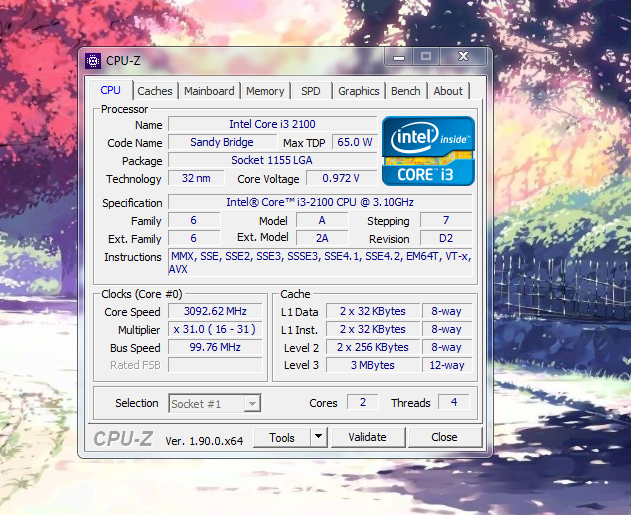Click the Instructions field listing MMX, SSE
Image resolution: width=631 pixels, height=515 pixels.
320,262
